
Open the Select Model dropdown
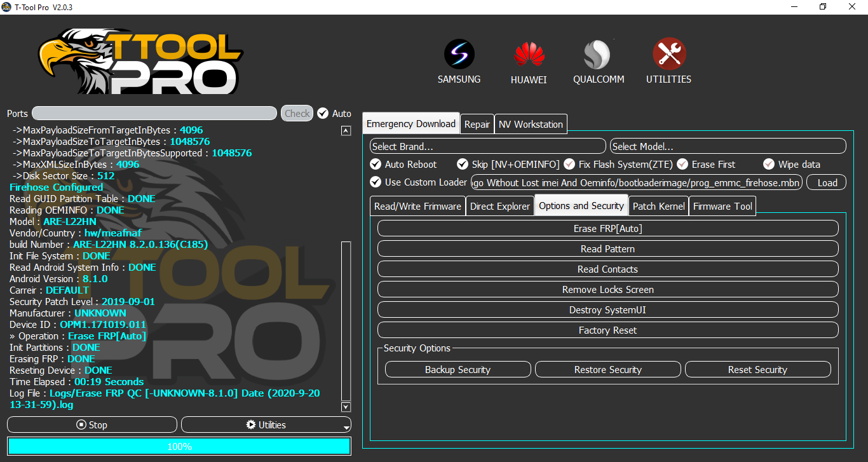coord(728,146)
